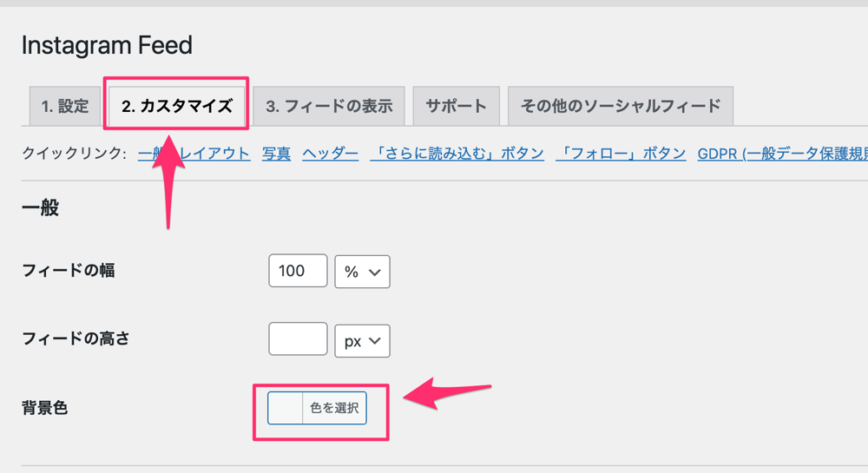The width and height of the screenshot is (868, 473).
Task: Click the フィードの幅 label
Action: [x=68, y=271]
